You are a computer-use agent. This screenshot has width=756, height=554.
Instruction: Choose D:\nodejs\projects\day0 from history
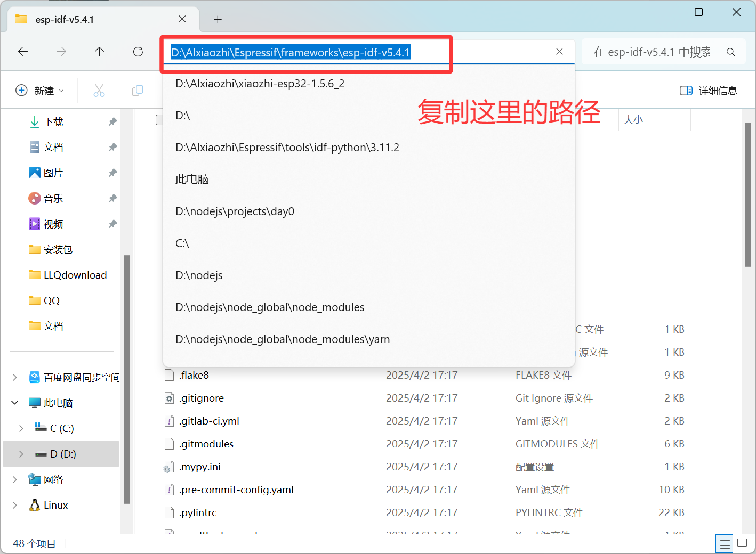coord(369,211)
